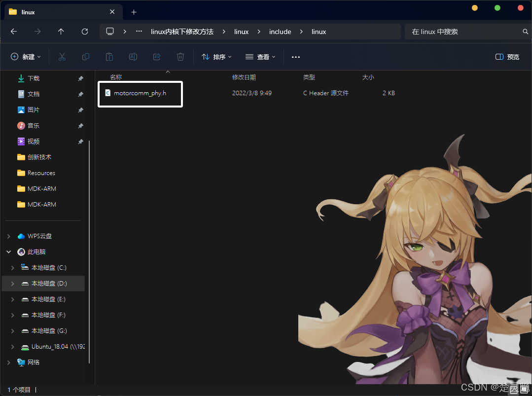Navigate to include breadcrumb folder

(x=280, y=32)
